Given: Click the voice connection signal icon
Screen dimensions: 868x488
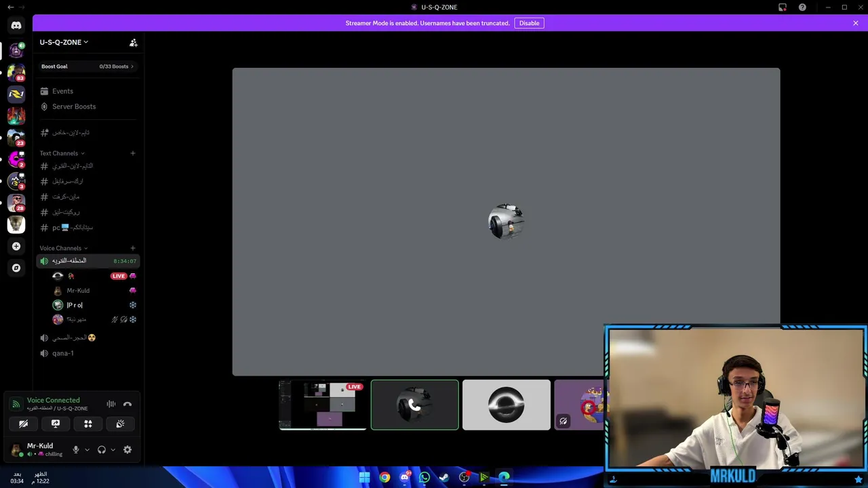Looking at the screenshot, I should click(16, 404).
